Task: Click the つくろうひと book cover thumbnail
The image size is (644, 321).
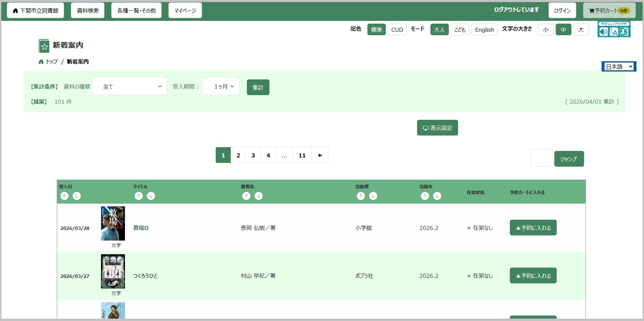Action: pos(113,271)
